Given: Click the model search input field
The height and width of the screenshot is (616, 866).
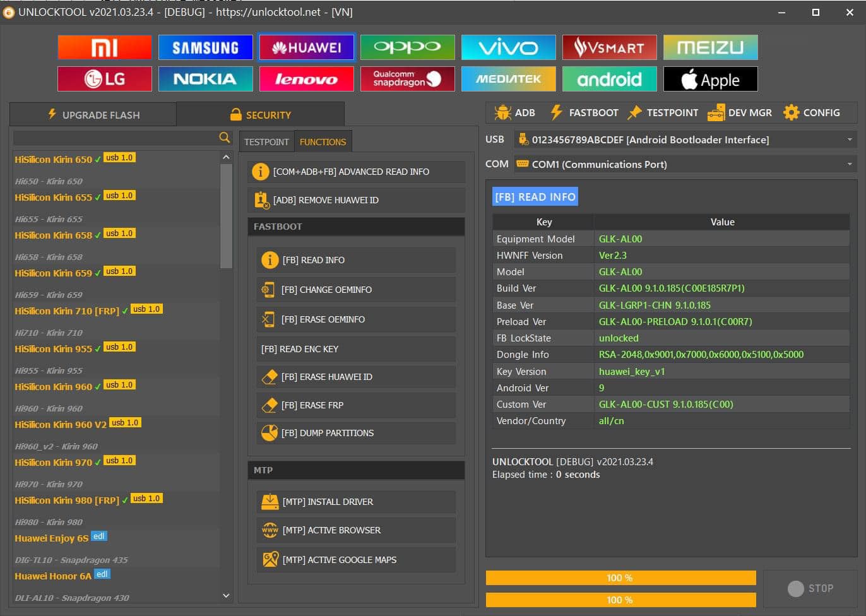Looking at the screenshot, I should click(116, 138).
